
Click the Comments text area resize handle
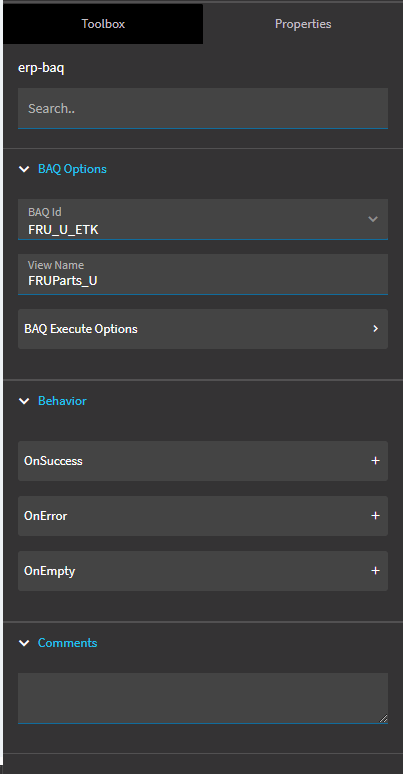383,719
